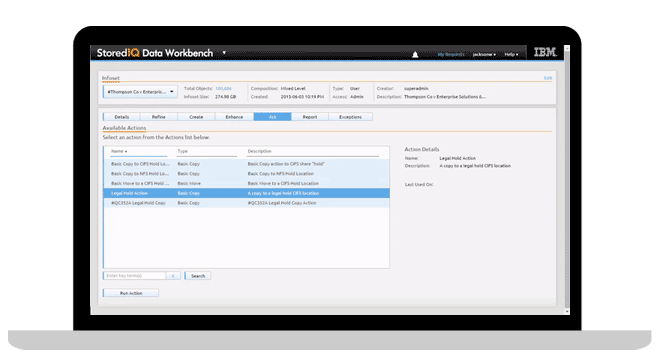Click 'Basic Copy action to CIFS share "hold"' description

286,164
